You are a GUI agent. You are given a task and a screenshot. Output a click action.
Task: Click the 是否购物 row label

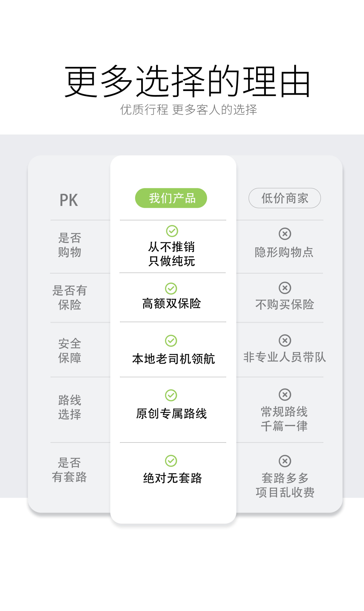(x=70, y=245)
